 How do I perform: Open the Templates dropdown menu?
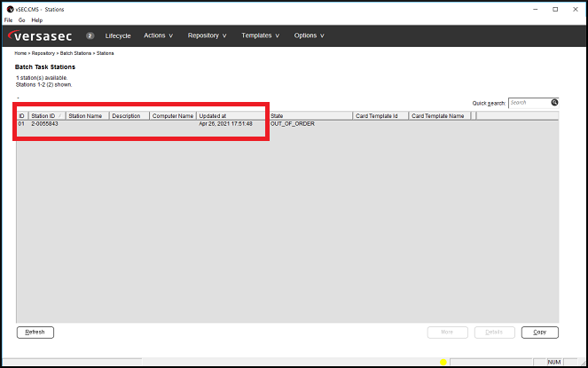tap(260, 35)
